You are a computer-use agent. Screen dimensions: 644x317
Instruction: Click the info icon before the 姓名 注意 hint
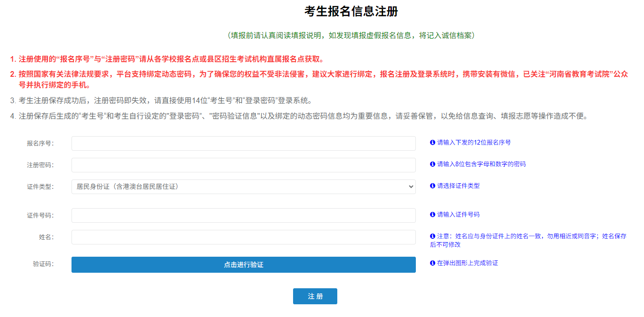[x=433, y=236]
